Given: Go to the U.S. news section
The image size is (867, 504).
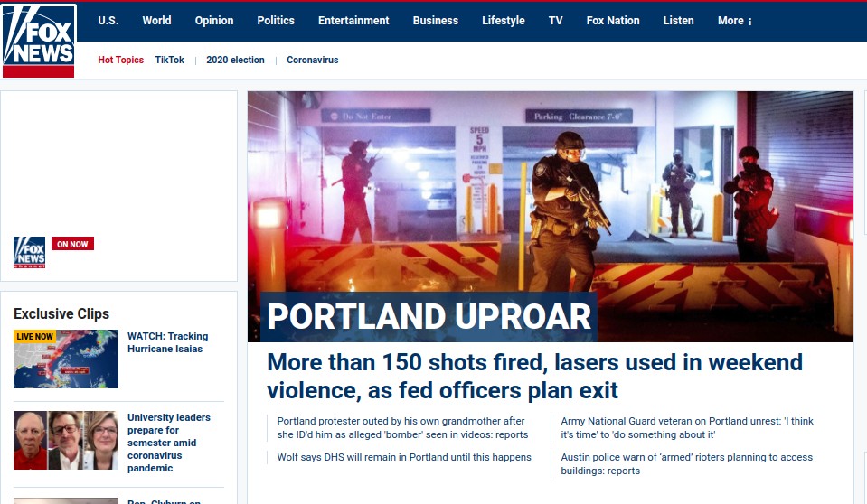Looking at the screenshot, I should (108, 21).
